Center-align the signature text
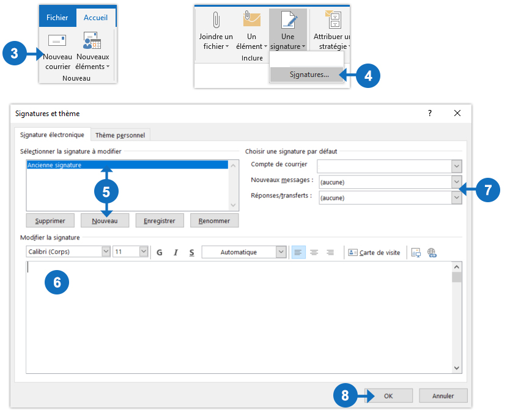Screen dimensions: 532x413 [x=314, y=252]
